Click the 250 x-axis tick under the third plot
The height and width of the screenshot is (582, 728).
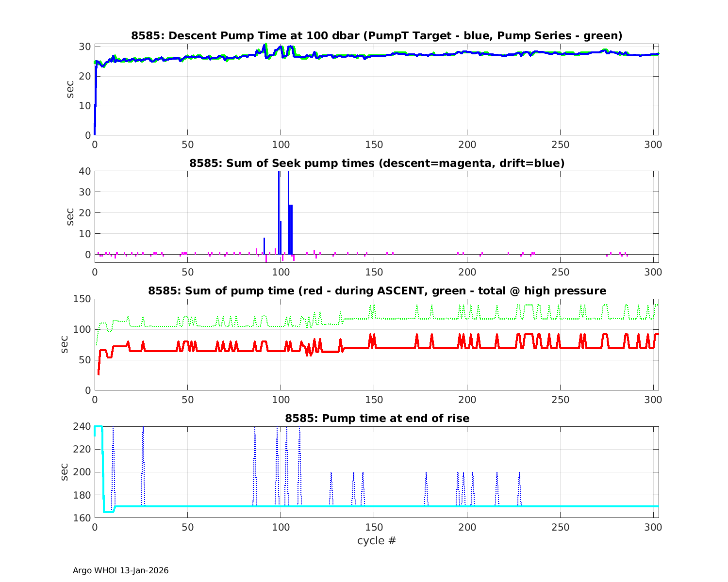pos(560,400)
